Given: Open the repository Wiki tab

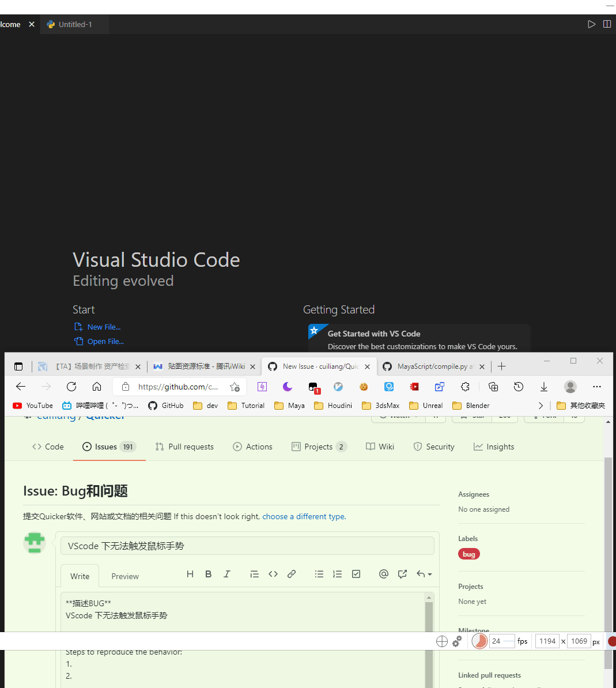Looking at the screenshot, I should click(x=380, y=447).
